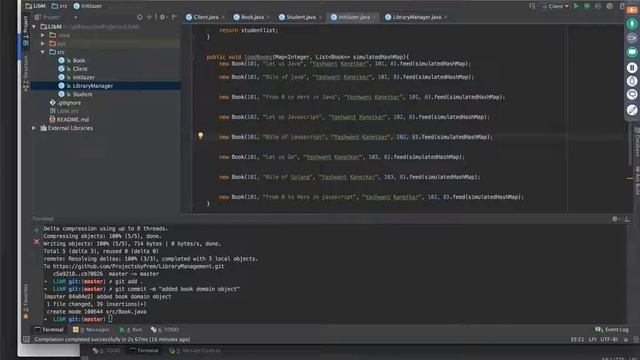Screen dimensions: 640x360
Task: Click the scroll-from-source target icon in Project panel
Action: tap(140, 17)
